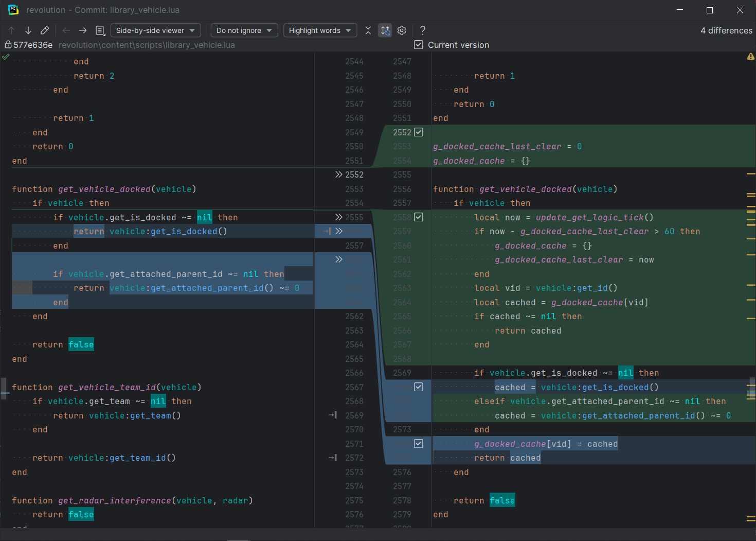This screenshot has height=541, width=756.
Task: Open diff settings gear
Action: [x=402, y=30]
